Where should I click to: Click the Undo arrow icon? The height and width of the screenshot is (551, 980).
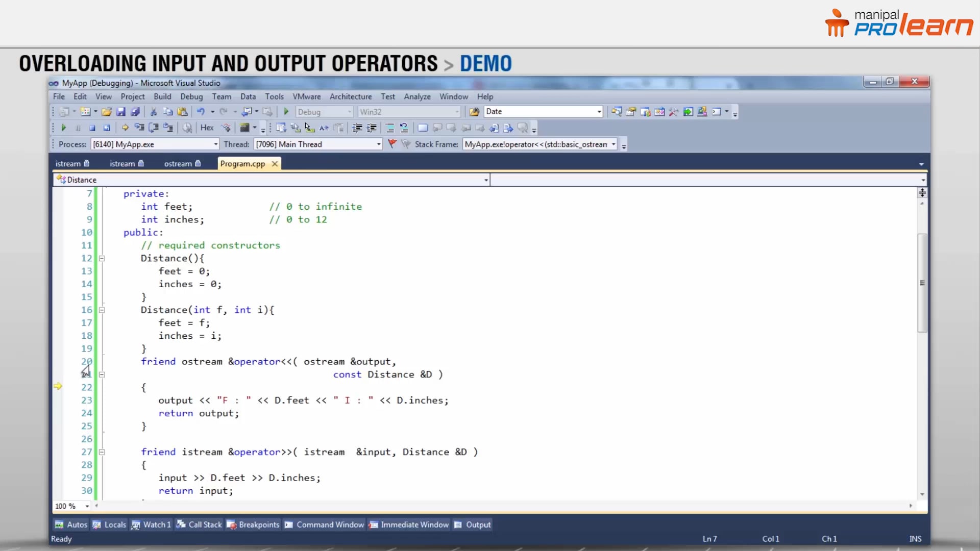[x=201, y=111]
